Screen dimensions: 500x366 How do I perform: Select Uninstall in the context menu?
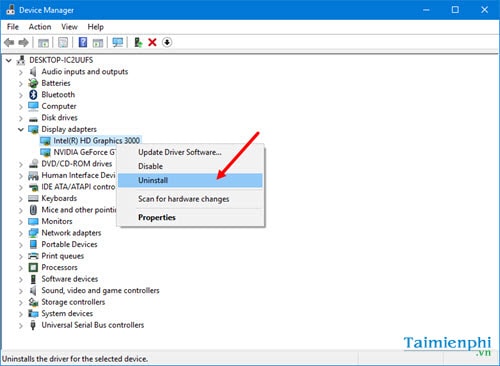[190, 180]
